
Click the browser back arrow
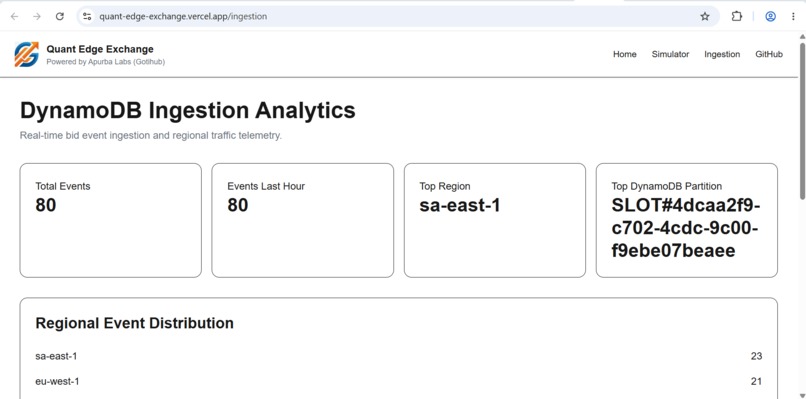coord(14,16)
